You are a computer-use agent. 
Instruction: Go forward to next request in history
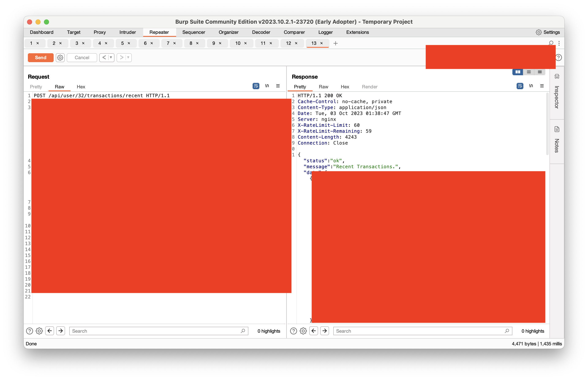click(121, 57)
